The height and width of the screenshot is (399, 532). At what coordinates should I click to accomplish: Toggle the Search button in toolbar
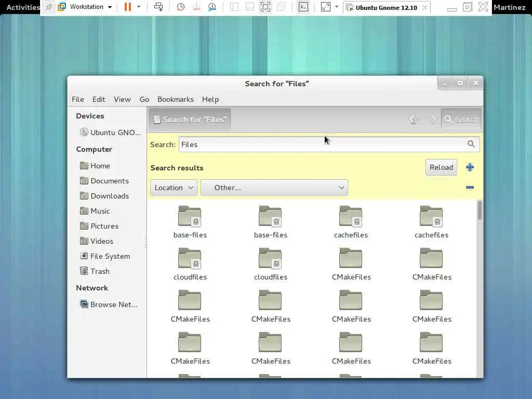tap(461, 119)
